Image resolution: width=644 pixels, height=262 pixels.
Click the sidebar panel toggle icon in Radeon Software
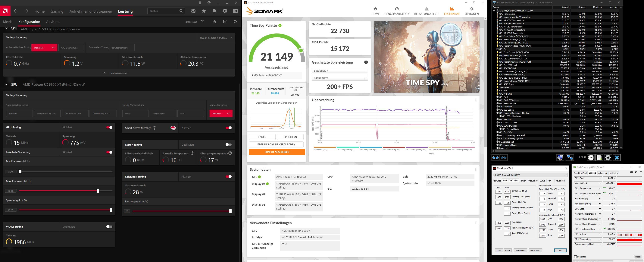coord(235,11)
